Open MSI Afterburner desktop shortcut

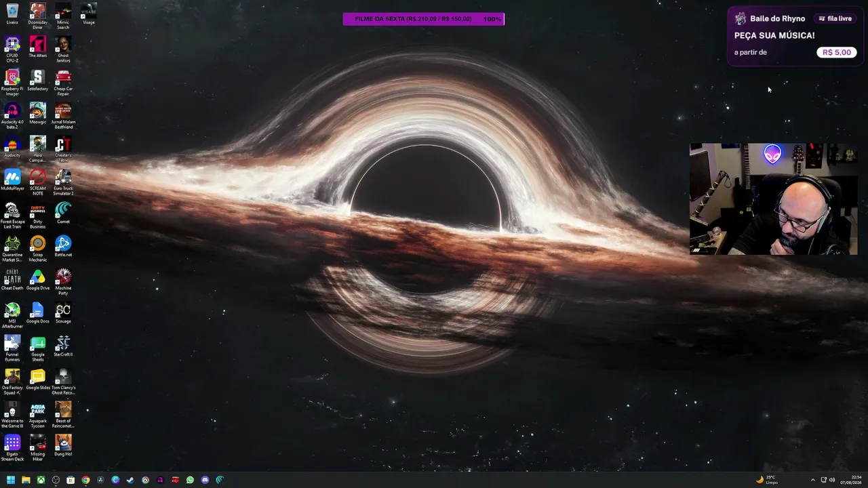click(12, 315)
